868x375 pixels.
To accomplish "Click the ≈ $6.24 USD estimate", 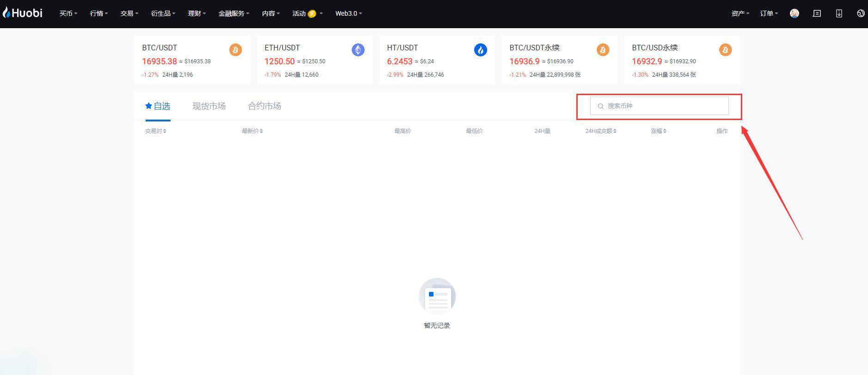I will click(x=424, y=61).
